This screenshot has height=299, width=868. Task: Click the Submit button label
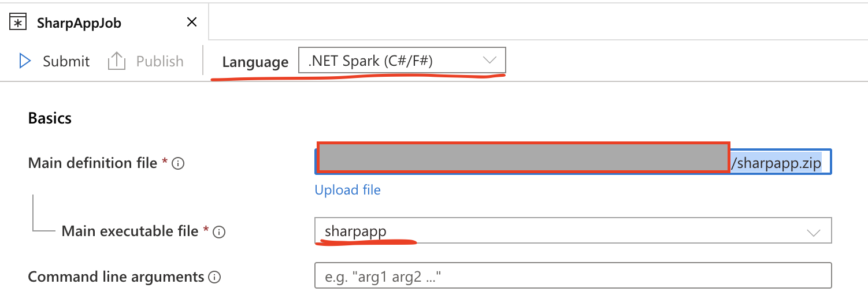coord(66,61)
